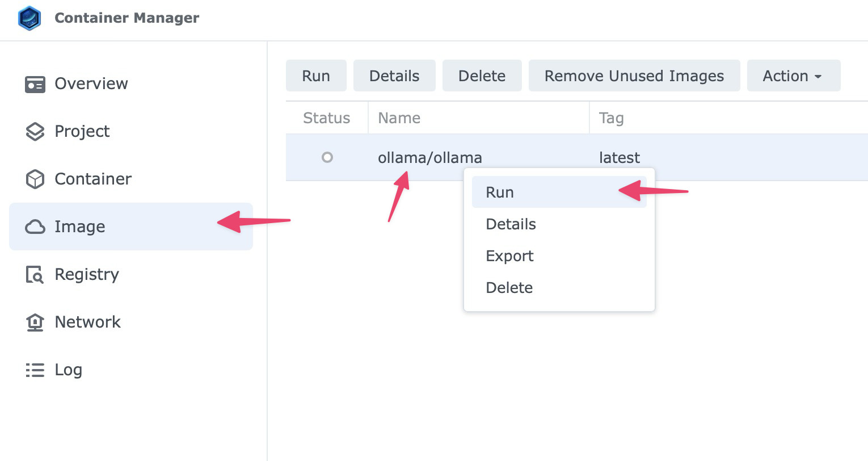The height and width of the screenshot is (461, 868).
Task: Click the Tag column header
Action: (611, 118)
